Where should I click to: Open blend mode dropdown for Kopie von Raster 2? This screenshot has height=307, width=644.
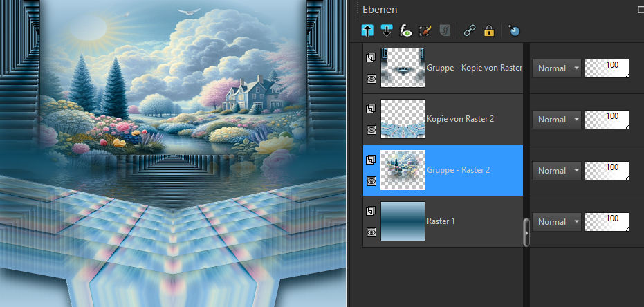(x=557, y=120)
